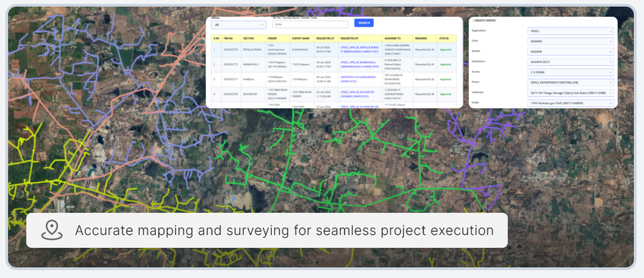Click the CPDCL_OPN_AE_REPALLE-RURAL requester link
Viewport: 644px width, 278px height.
tap(360, 50)
